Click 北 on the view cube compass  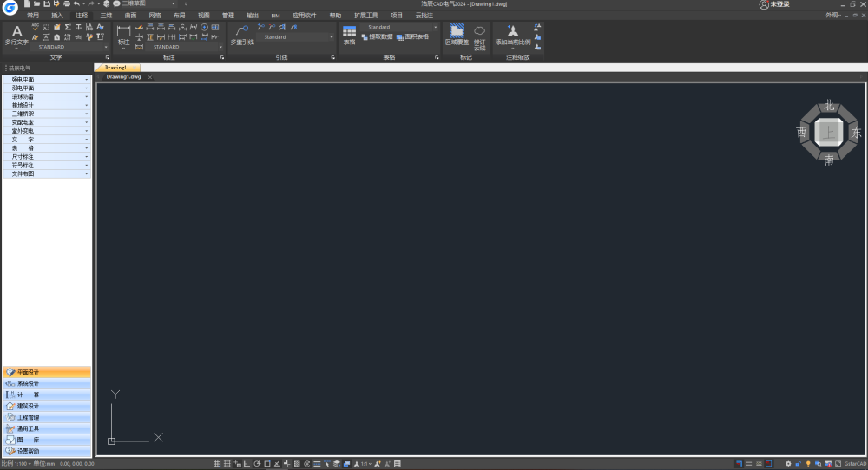tap(829, 106)
